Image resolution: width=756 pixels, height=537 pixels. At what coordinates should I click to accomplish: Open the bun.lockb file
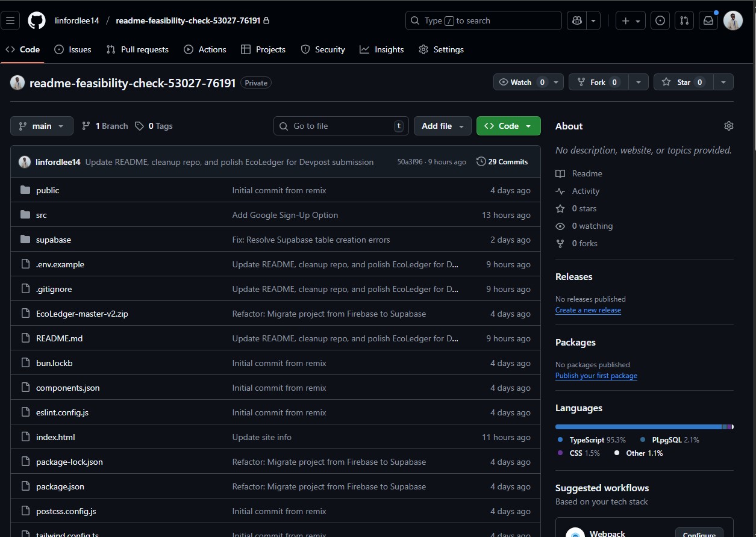[54, 363]
